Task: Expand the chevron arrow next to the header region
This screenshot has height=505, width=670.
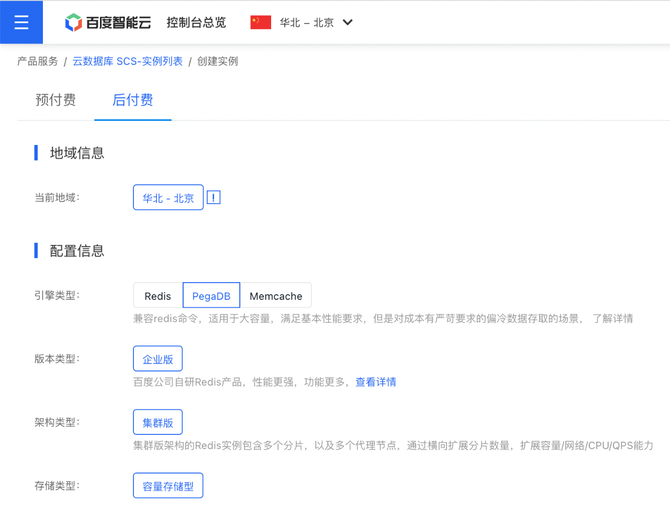Action: pos(348,22)
